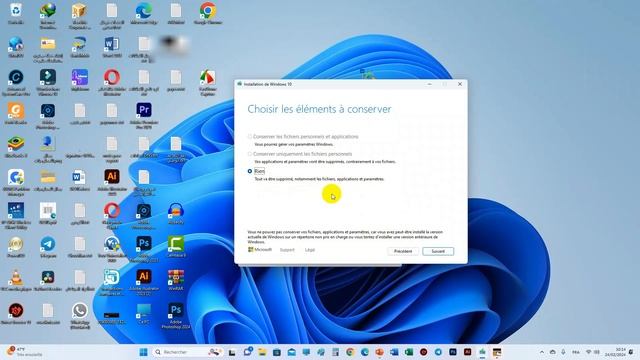Select the "Rien" radio option
The height and width of the screenshot is (360, 640).
click(250, 171)
